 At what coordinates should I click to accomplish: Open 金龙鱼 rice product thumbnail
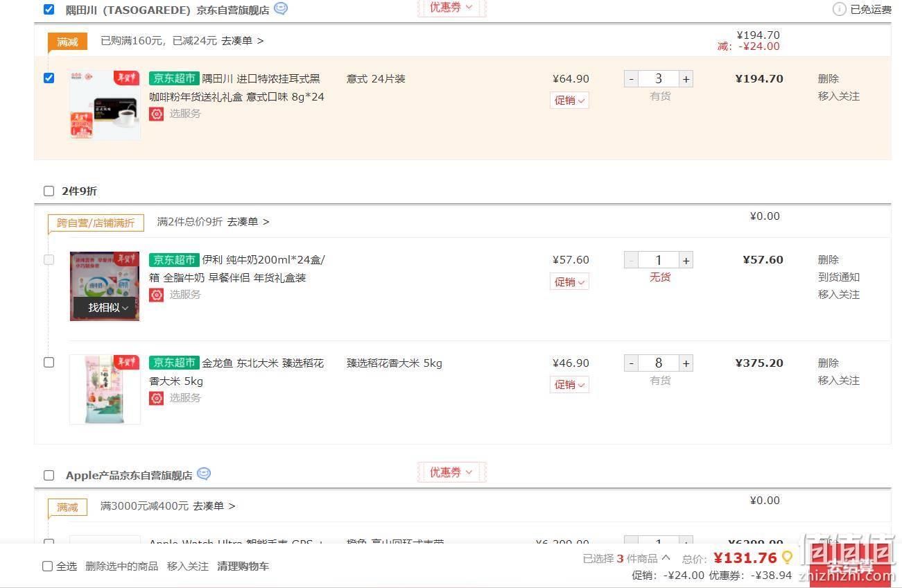(105, 390)
